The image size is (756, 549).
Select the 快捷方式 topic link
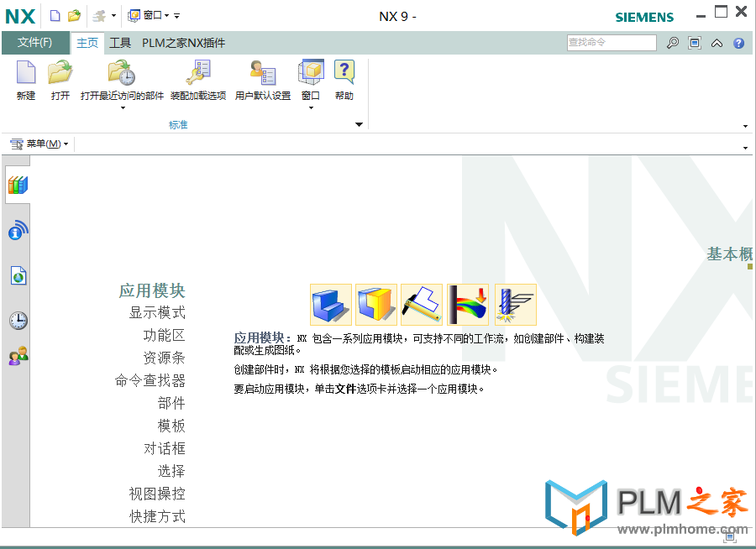(x=157, y=516)
